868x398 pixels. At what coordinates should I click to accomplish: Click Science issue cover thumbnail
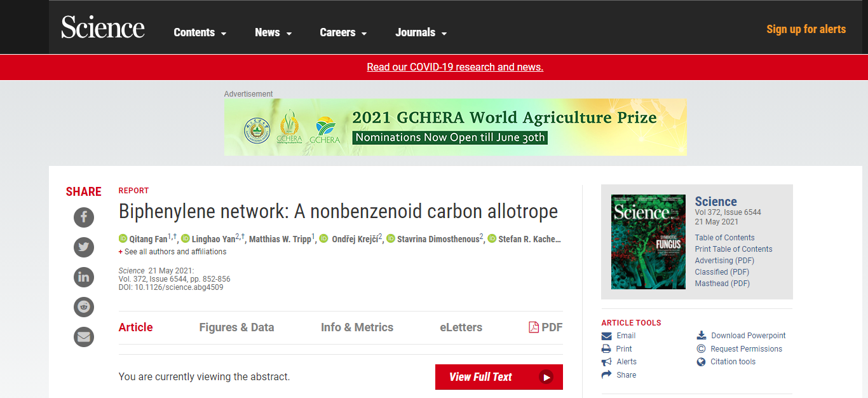[648, 242]
